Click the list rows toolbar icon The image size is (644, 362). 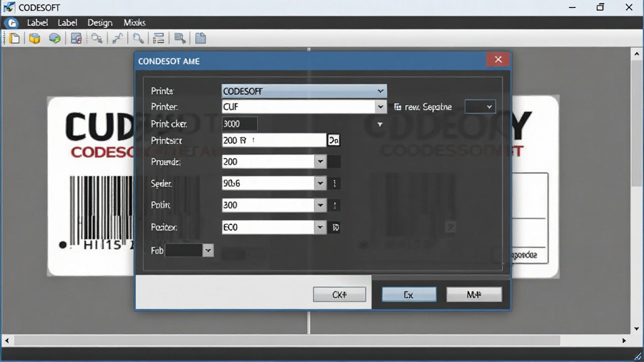[x=158, y=38]
